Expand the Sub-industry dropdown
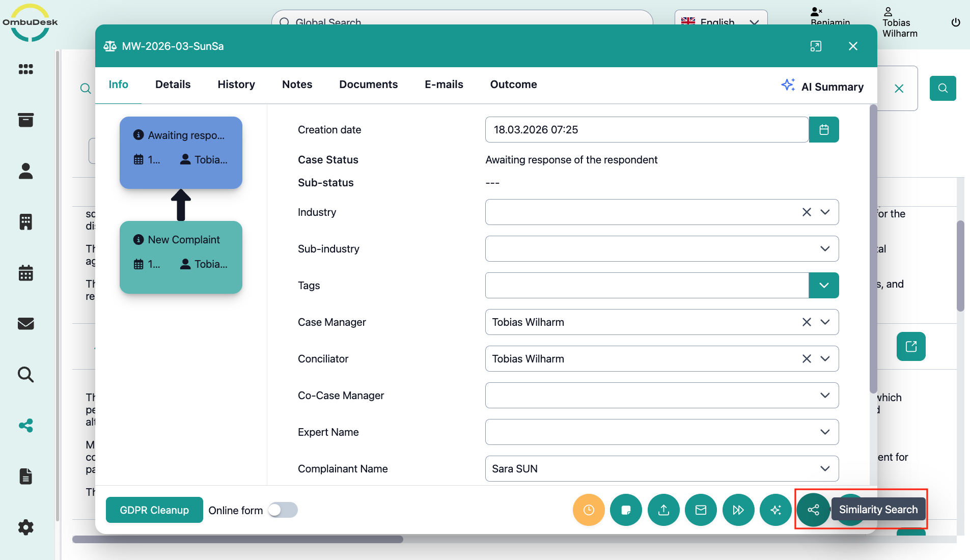Viewport: 970px width, 560px height. pyautogui.click(x=825, y=249)
